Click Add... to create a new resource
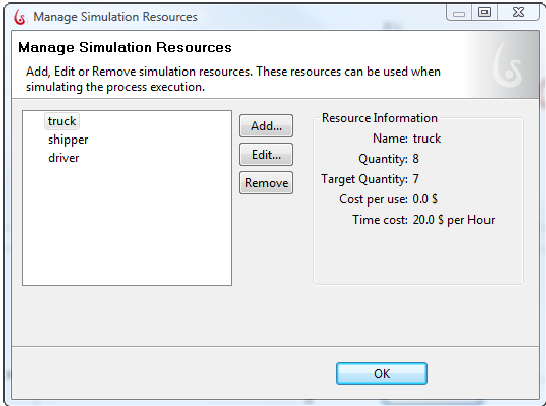This screenshot has height=406, width=546. (266, 126)
